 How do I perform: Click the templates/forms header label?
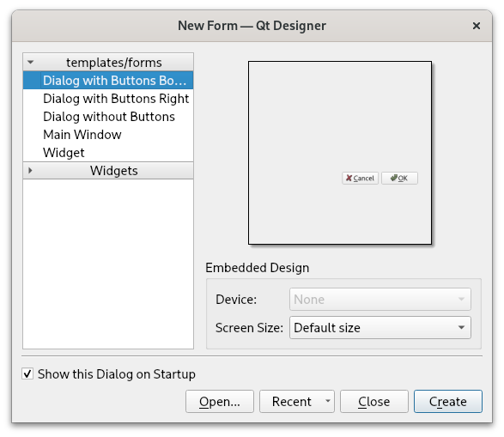pos(114,63)
